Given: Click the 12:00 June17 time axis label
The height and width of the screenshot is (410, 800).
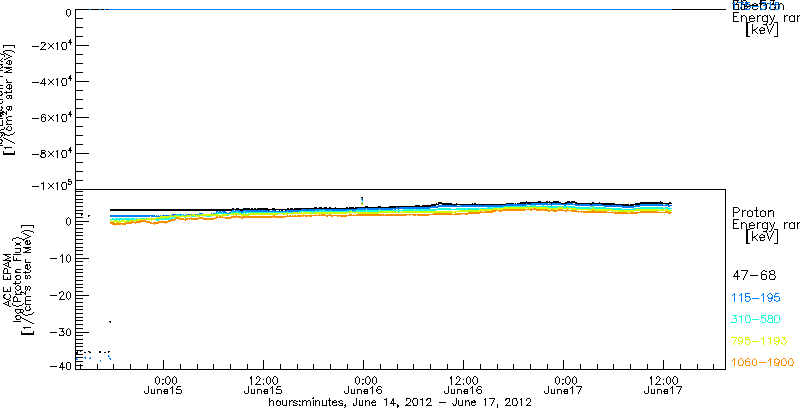Looking at the screenshot, I should pos(664,385).
